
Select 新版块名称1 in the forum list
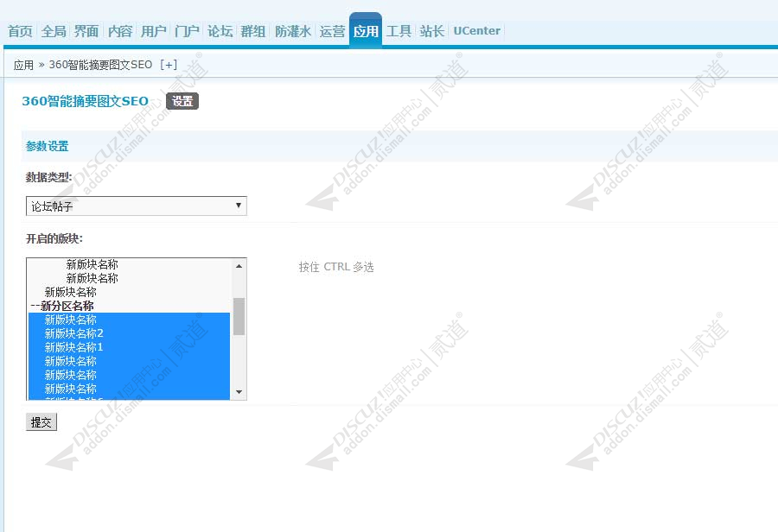click(129, 347)
